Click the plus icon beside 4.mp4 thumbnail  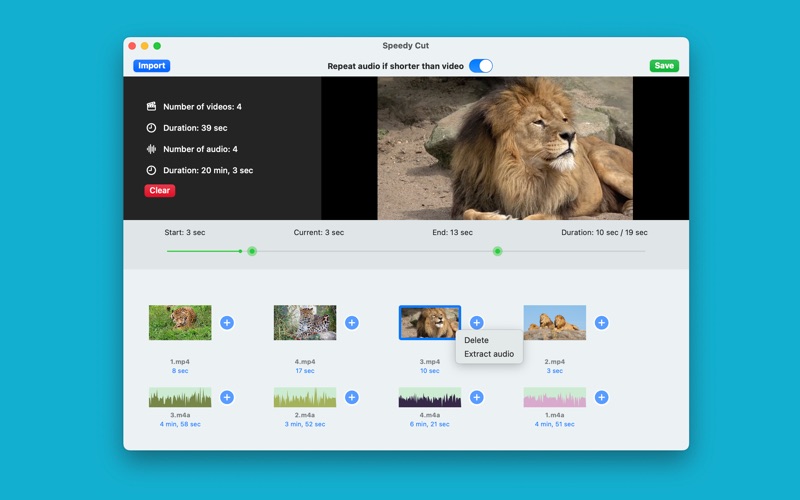352,322
